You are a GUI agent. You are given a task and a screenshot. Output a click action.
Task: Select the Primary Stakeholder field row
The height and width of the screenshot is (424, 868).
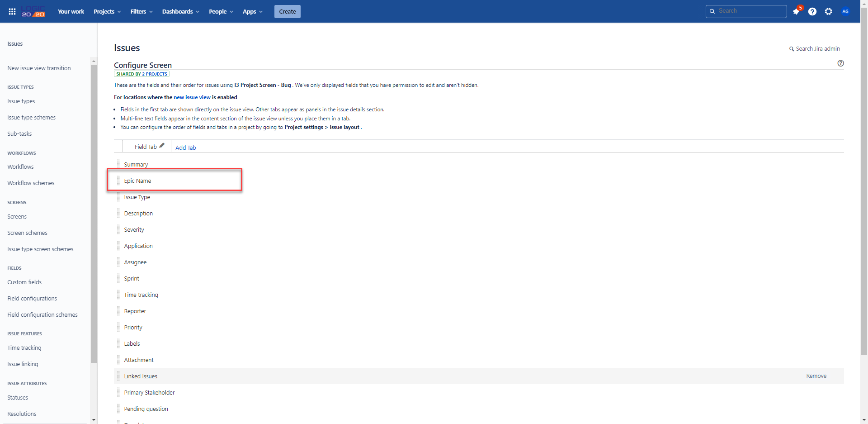[x=479, y=392]
